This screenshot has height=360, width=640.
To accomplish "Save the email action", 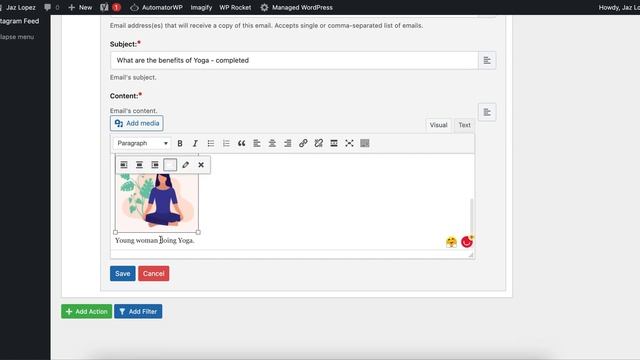I will point(122,273).
